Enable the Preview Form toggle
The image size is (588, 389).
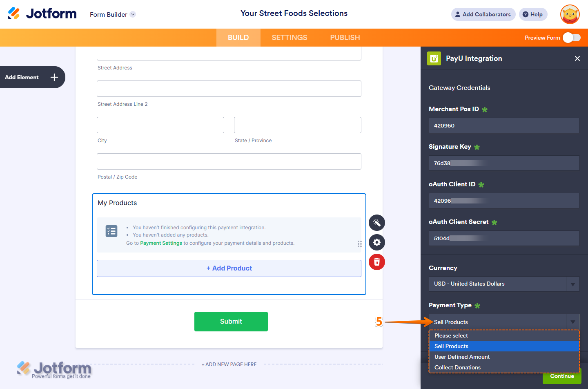[x=571, y=37]
